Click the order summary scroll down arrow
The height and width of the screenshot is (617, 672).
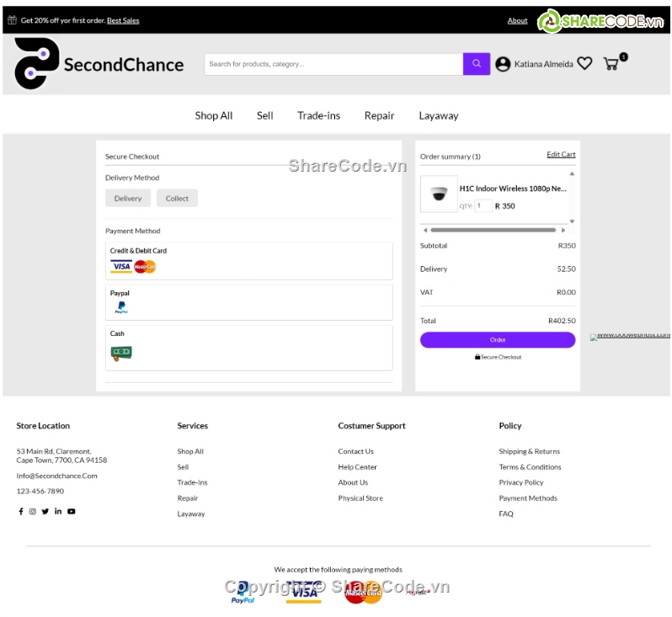tap(572, 221)
